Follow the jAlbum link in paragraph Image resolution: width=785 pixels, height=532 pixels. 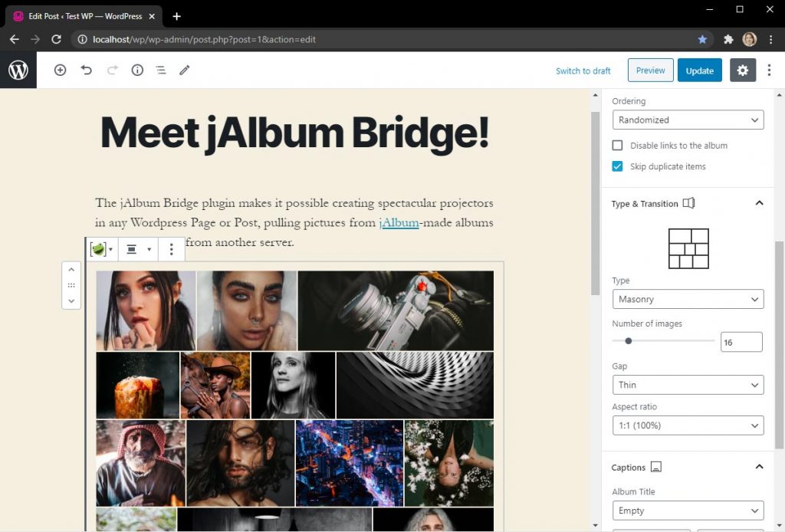pyautogui.click(x=399, y=223)
